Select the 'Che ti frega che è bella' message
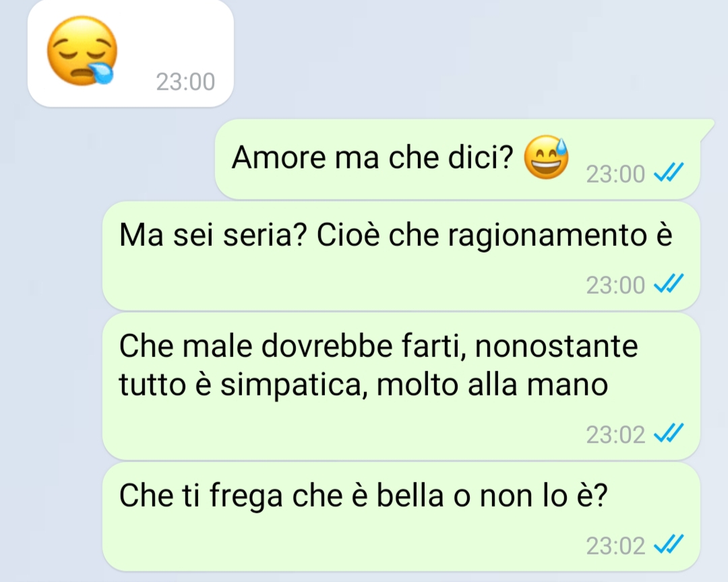This screenshot has height=582, width=728. click(x=401, y=517)
